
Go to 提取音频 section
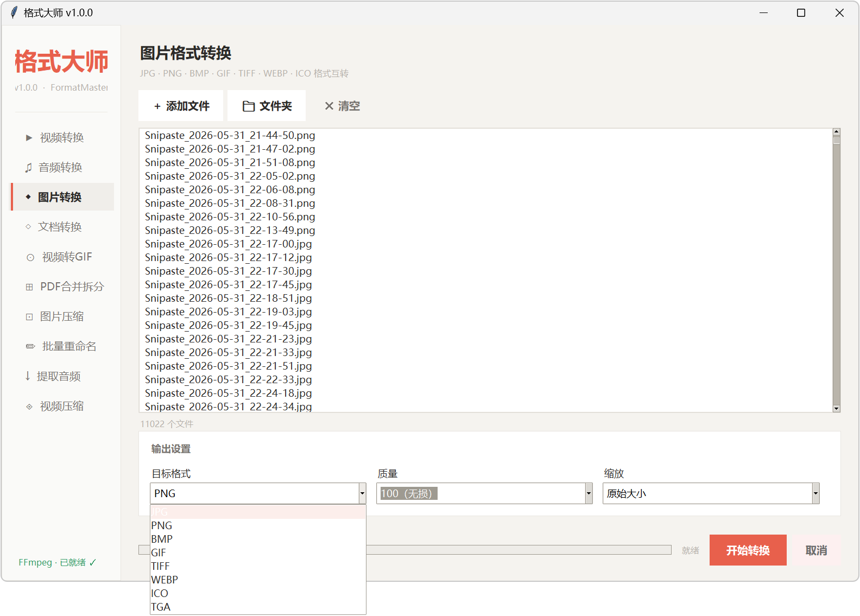click(x=62, y=376)
